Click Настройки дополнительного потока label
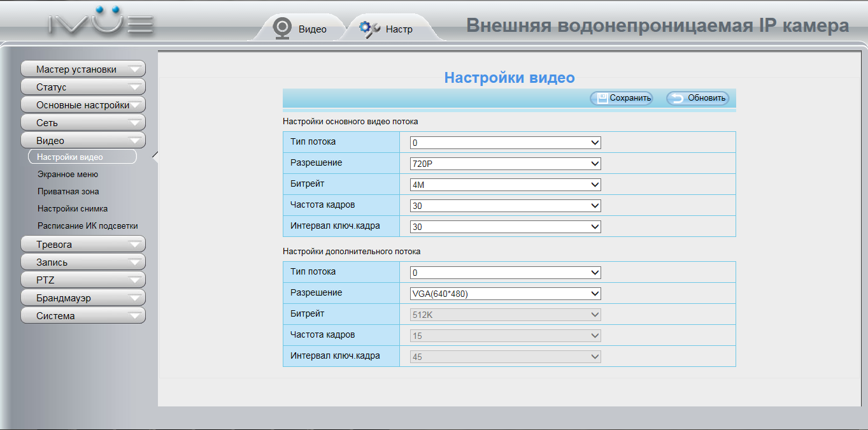This screenshot has height=430, width=868. pos(352,251)
